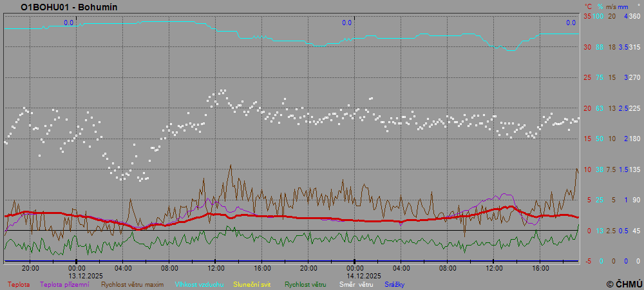
Task: Click the red 35 temperature axis value
Action: pyautogui.click(x=587, y=16)
